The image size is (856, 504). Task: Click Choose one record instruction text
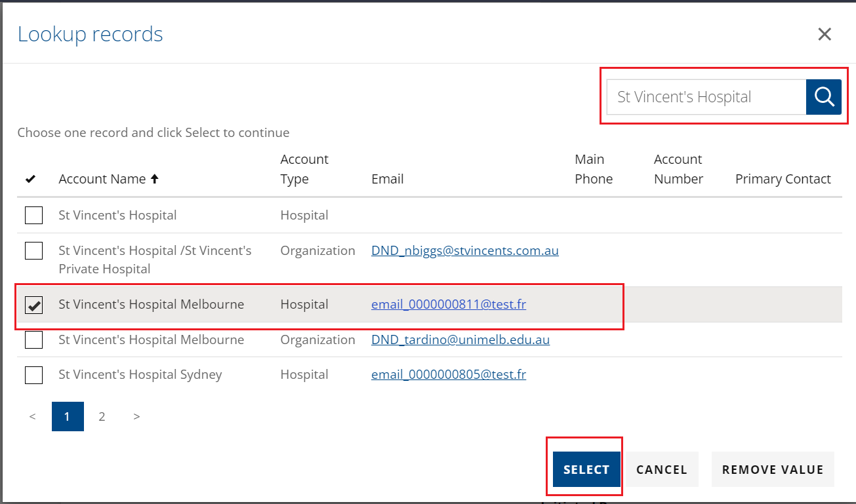[153, 132]
